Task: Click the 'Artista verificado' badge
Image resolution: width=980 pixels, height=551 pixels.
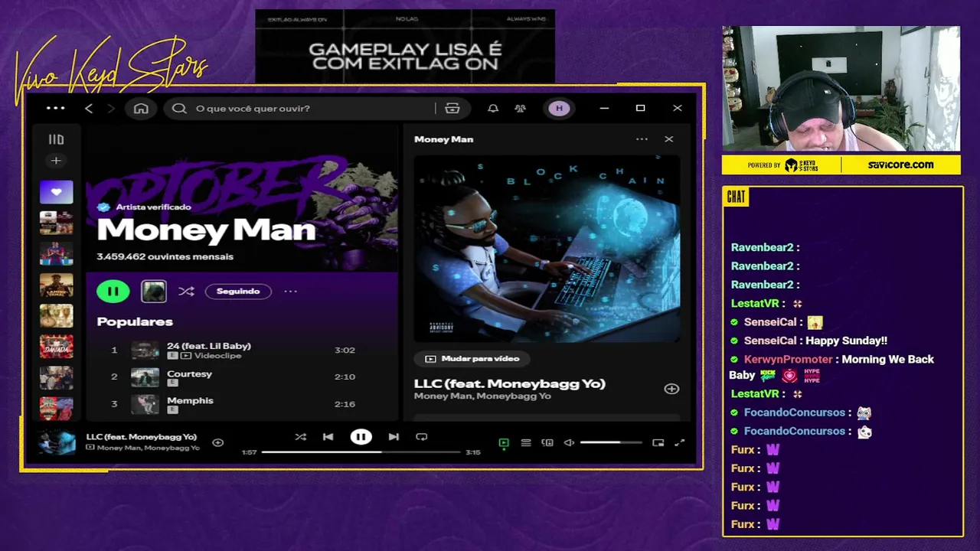Action: click(x=144, y=207)
